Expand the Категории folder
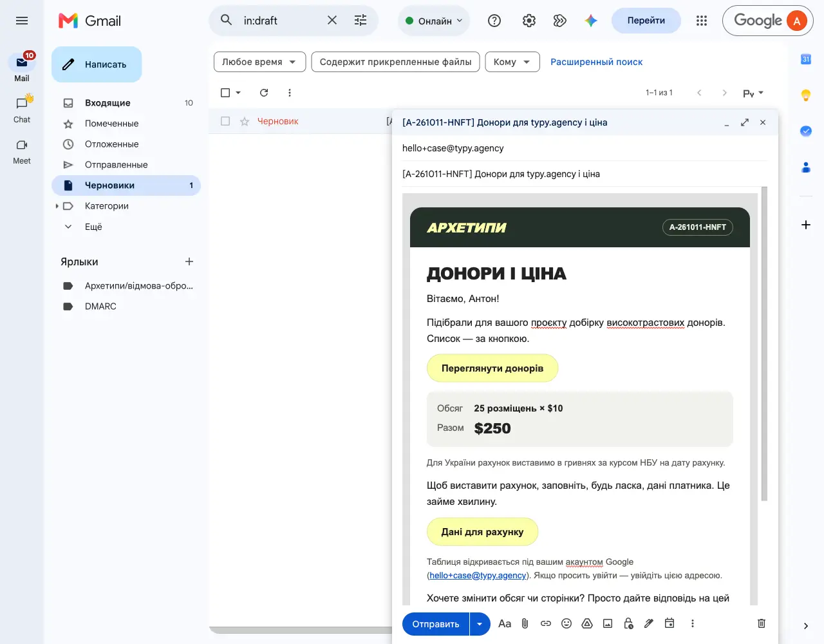This screenshot has width=824, height=644. pos(57,206)
